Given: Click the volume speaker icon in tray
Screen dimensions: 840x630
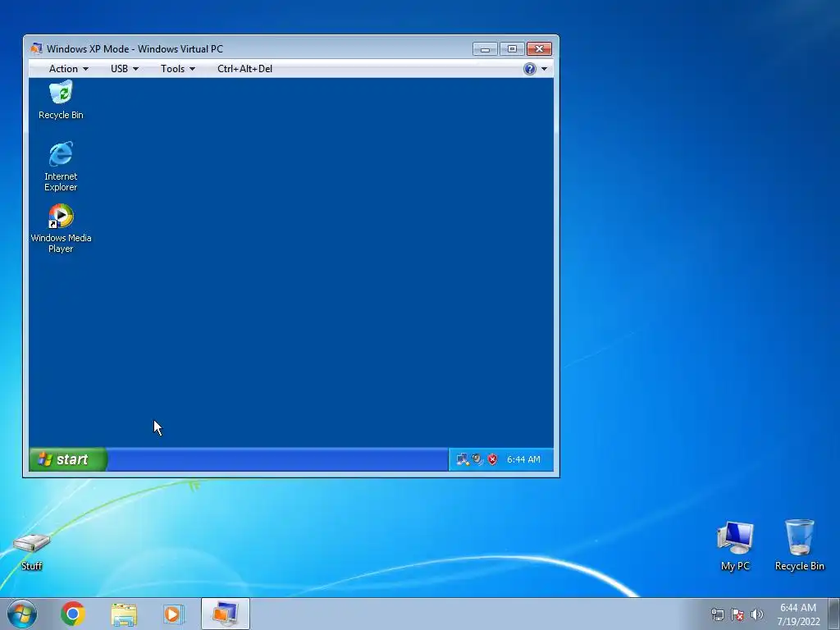Looking at the screenshot, I should 757,614.
